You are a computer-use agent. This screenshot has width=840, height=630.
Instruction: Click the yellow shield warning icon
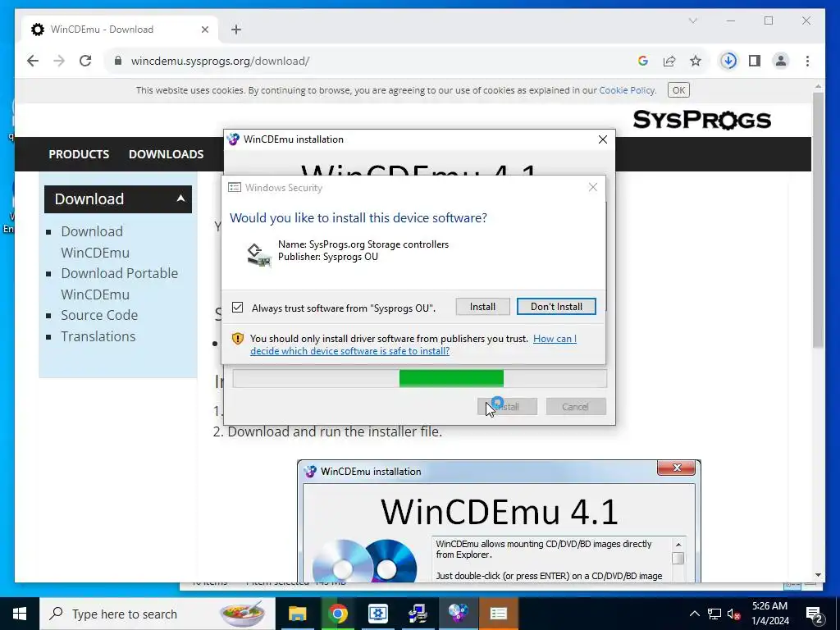pos(238,339)
